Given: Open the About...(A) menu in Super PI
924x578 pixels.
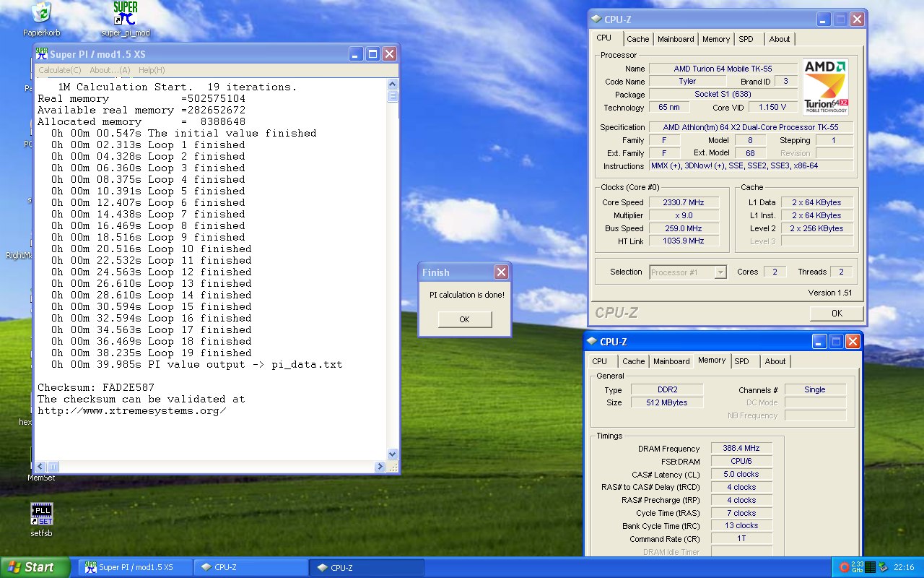Looking at the screenshot, I should [x=110, y=70].
